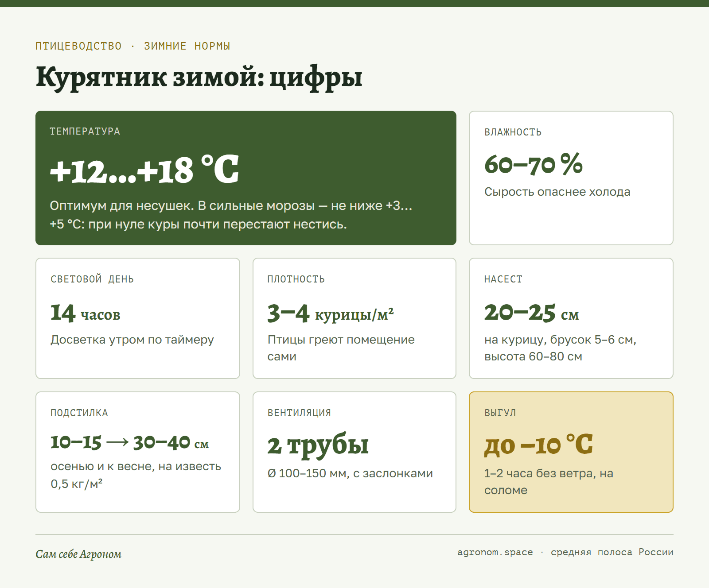Click "Ø 100–150 мм, с заслонками" text

click(x=350, y=473)
